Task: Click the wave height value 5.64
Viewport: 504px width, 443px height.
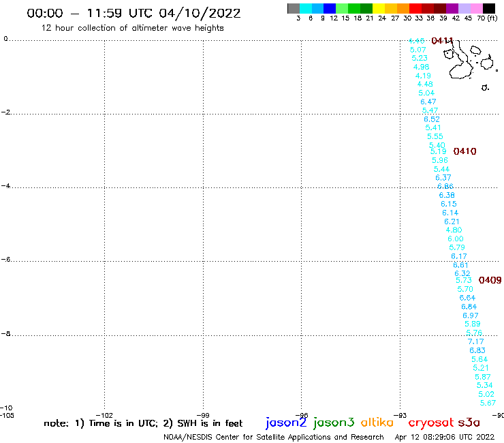Action: click(479, 359)
